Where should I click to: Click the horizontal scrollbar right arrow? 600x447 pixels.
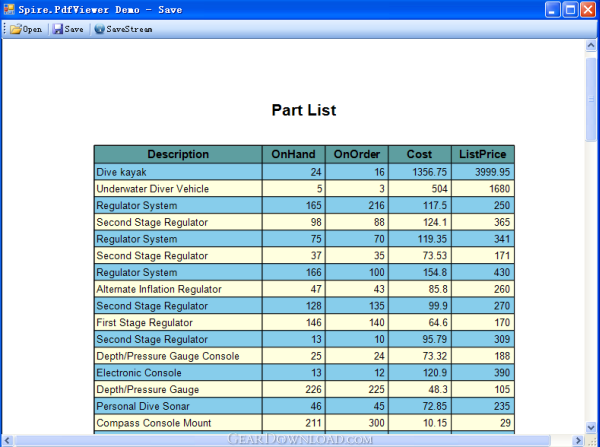click(579, 440)
